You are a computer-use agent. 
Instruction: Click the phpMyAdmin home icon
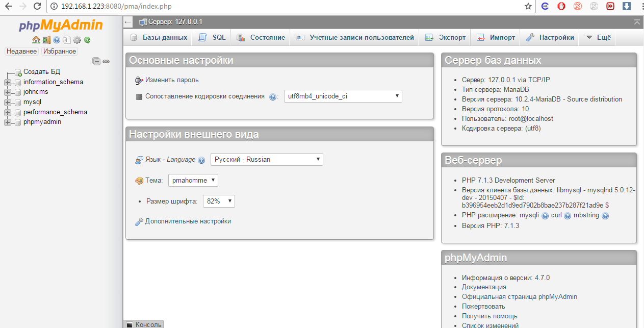coord(36,40)
